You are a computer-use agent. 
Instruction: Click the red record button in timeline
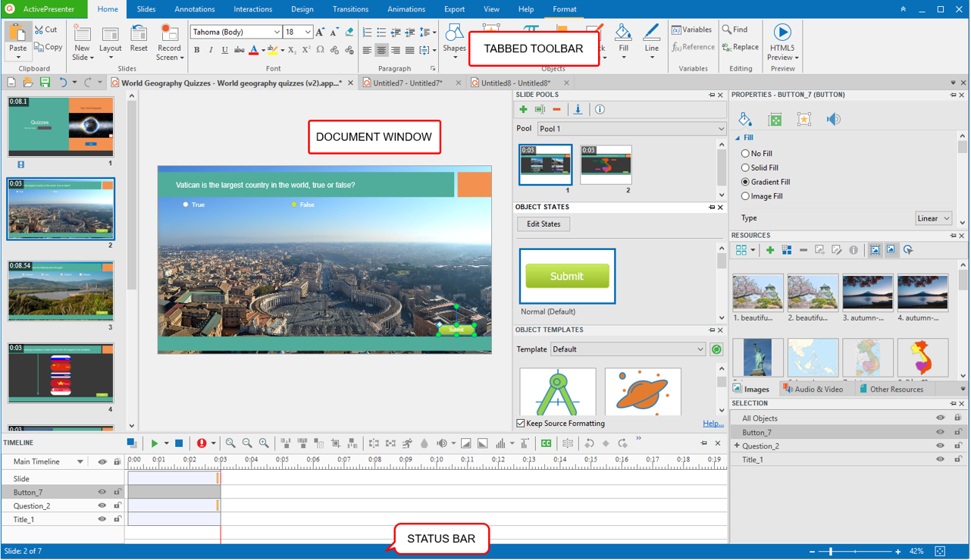[202, 443]
